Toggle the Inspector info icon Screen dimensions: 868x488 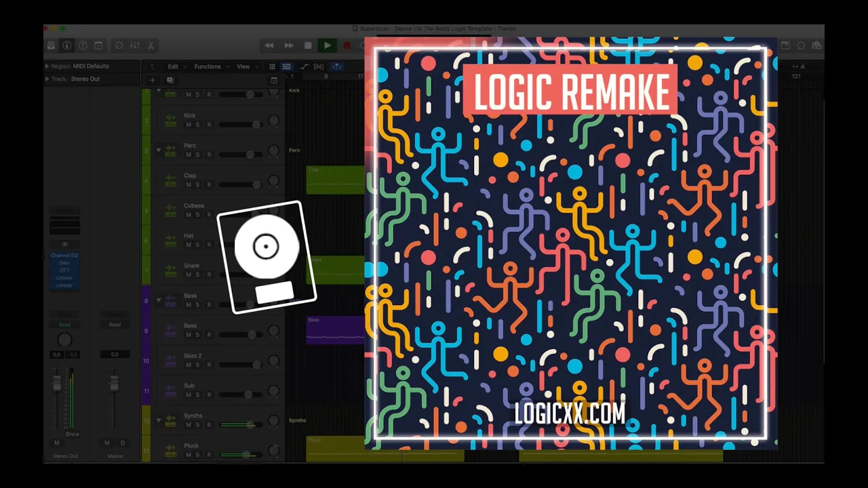[x=66, y=45]
